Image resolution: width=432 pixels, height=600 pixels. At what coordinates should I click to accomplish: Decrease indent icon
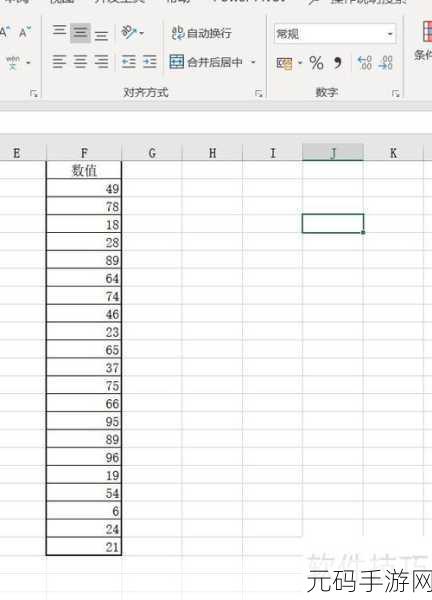(x=129, y=61)
